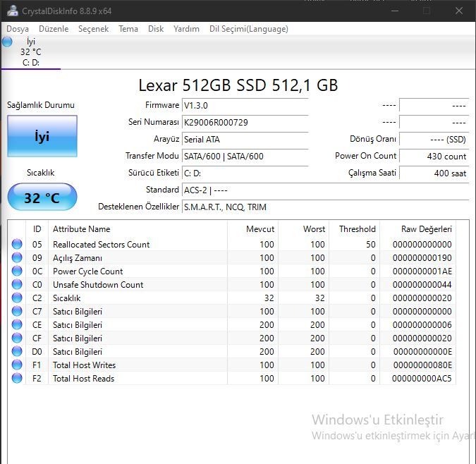Click status orb for CF Satıcı Bilgileri row
Screen dimensions: 476x464
[x=17, y=338]
